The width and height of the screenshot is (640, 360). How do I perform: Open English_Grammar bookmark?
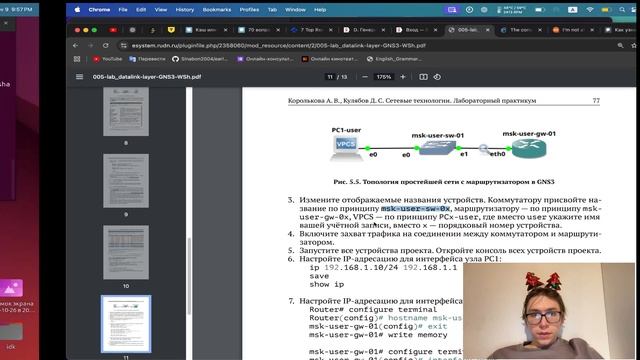[394, 59]
